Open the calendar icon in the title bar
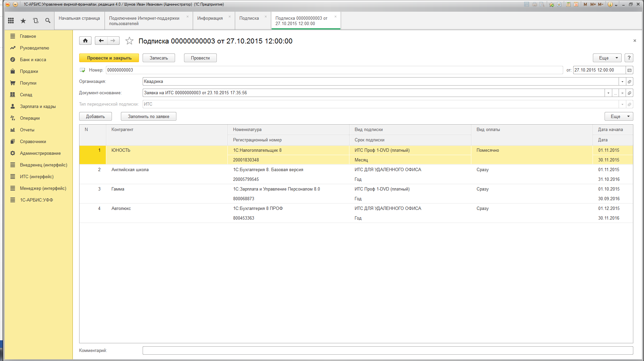The width and height of the screenshot is (644, 361). [576, 4]
